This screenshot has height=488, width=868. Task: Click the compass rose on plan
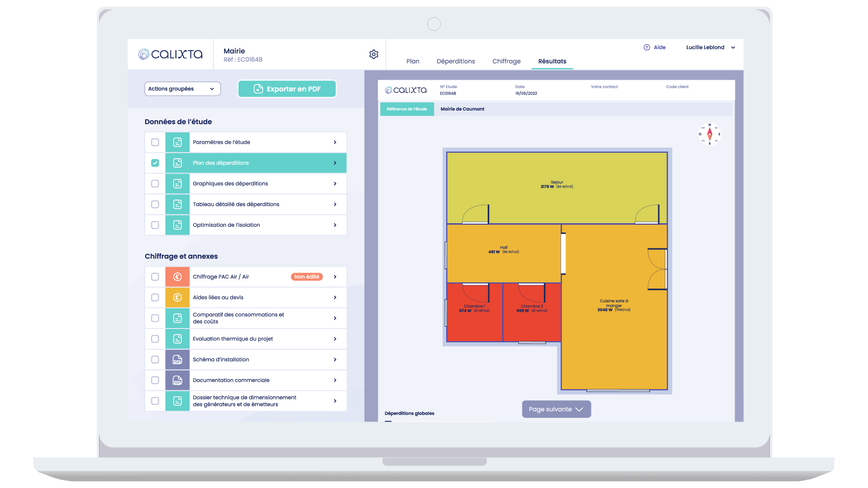tap(709, 134)
